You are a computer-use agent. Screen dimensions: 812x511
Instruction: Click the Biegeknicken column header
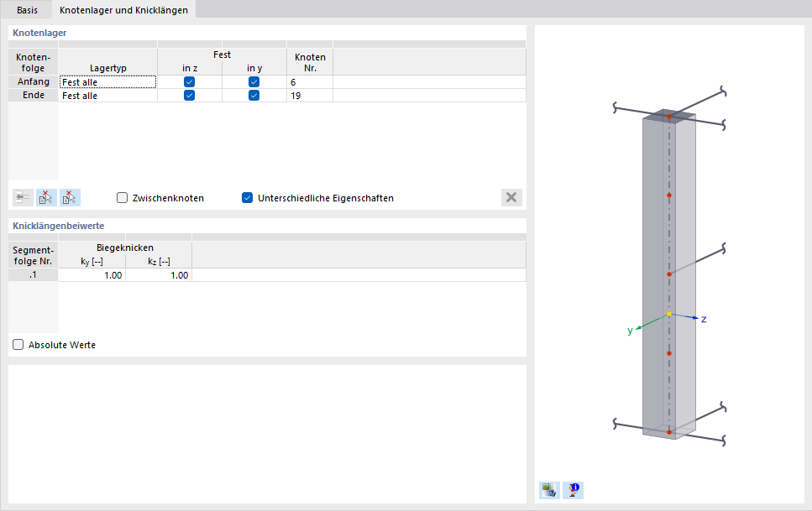coord(125,248)
